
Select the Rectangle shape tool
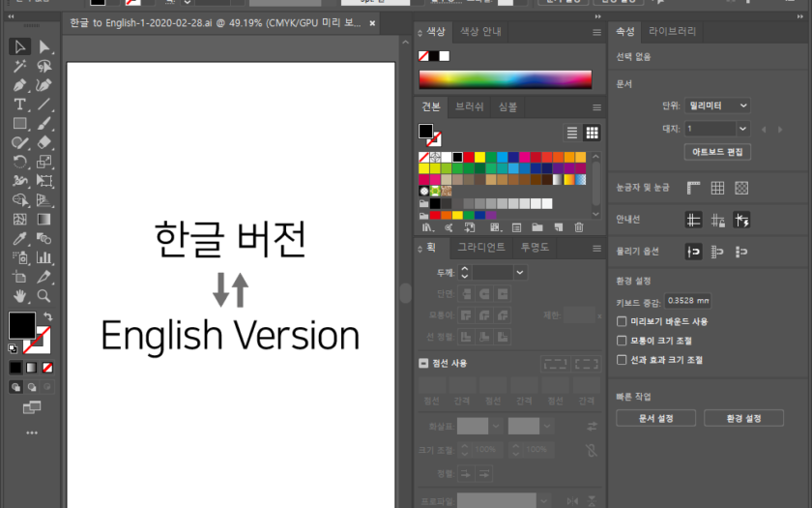(19, 124)
